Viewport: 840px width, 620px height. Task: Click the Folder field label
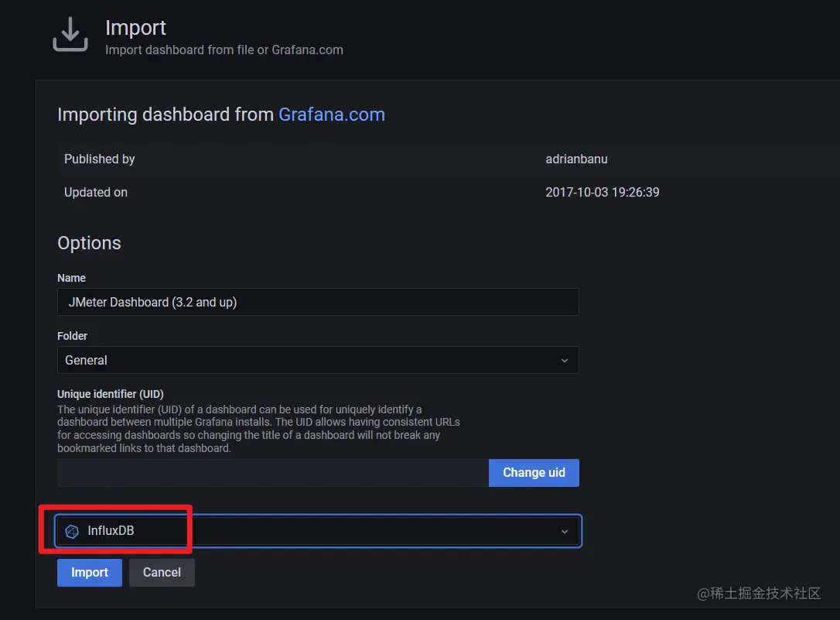click(x=73, y=336)
